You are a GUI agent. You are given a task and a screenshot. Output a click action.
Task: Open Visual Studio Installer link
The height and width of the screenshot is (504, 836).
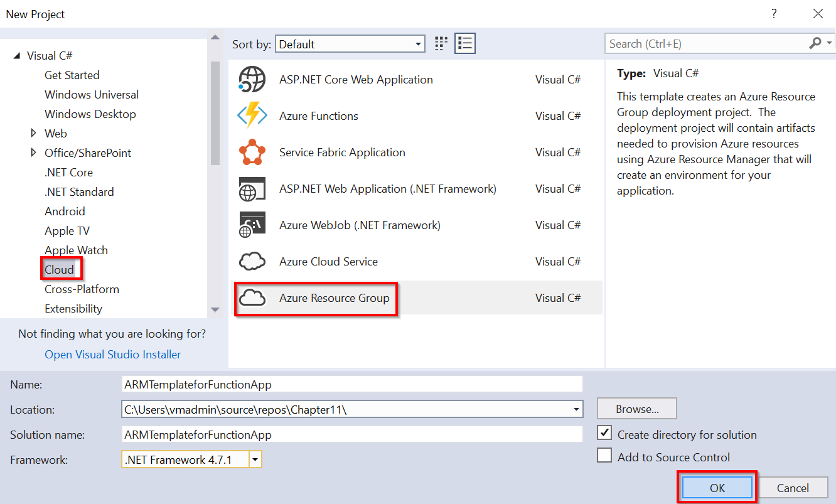(x=112, y=355)
